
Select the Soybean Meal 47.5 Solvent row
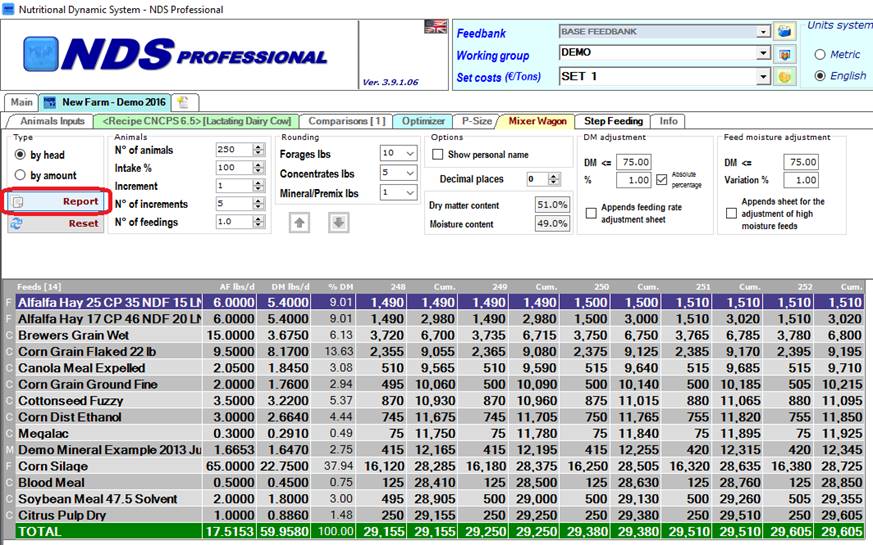[434, 499]
